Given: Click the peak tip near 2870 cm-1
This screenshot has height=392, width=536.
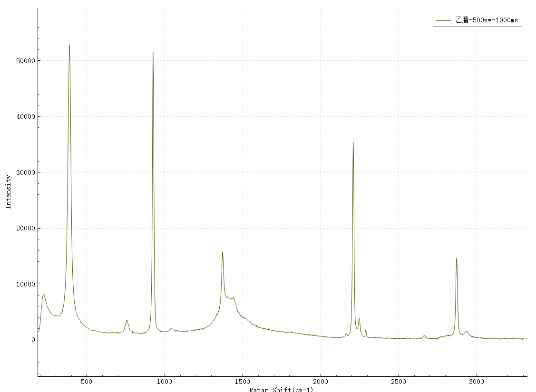Looking at the screenshot, I should pyautogui.click(x=457, y=259).
